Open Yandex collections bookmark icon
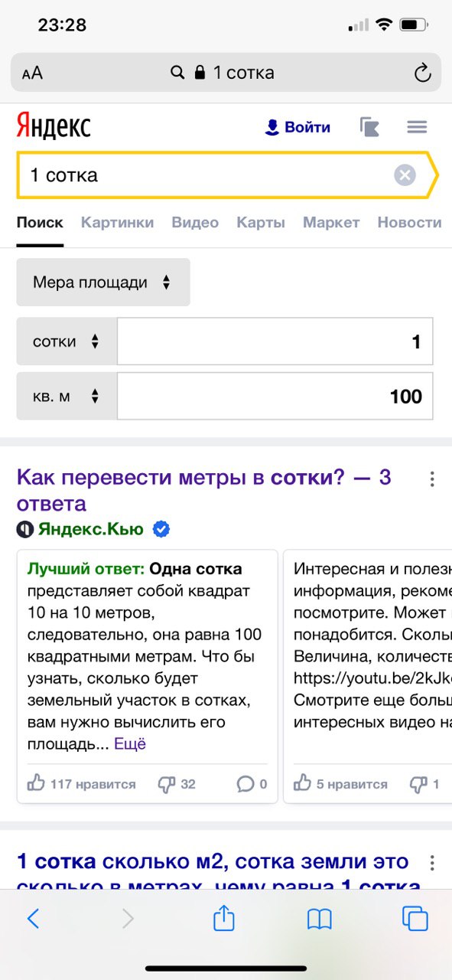This screenshot has width=452, height=980. point(370,127)
